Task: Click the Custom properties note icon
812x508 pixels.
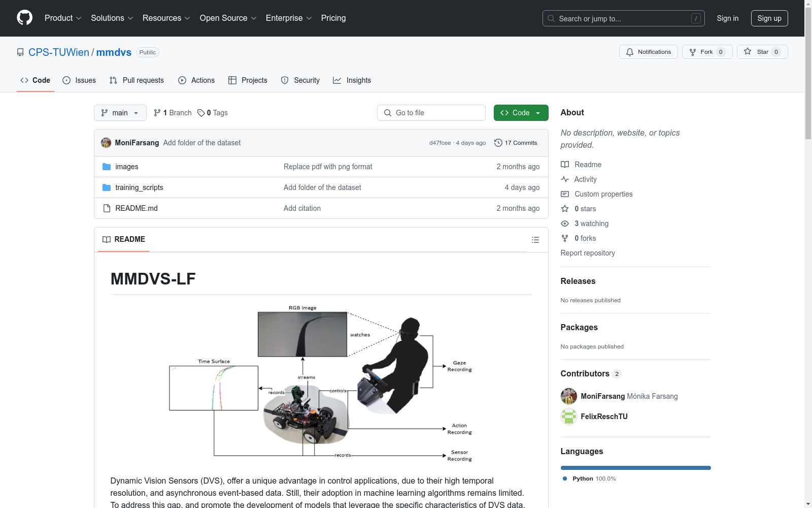Action: tap(565, 194)
